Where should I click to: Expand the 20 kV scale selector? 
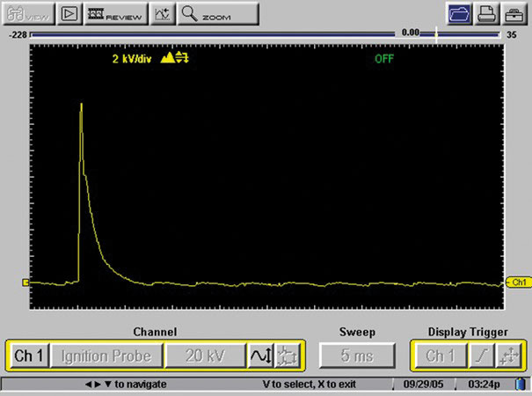205,356
